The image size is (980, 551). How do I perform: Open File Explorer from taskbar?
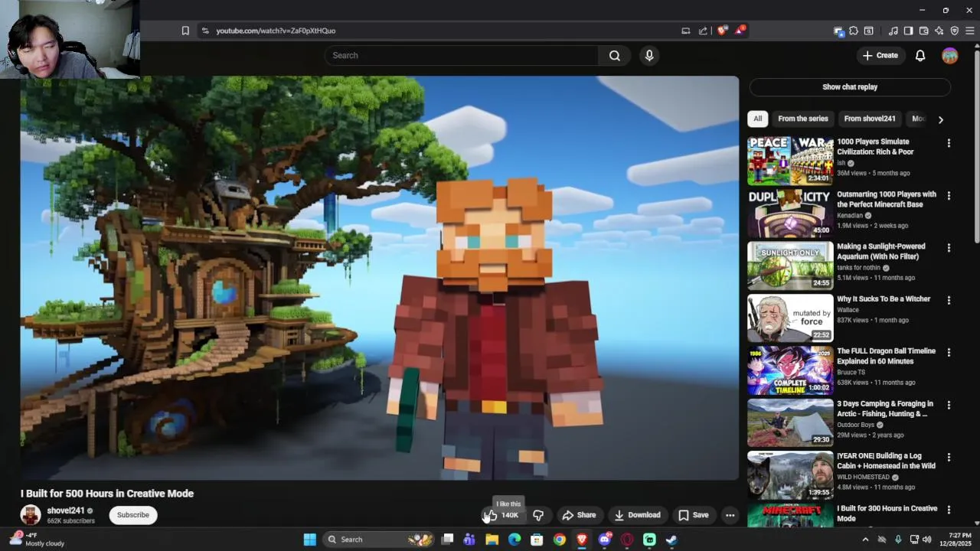(x=492, y=540)
